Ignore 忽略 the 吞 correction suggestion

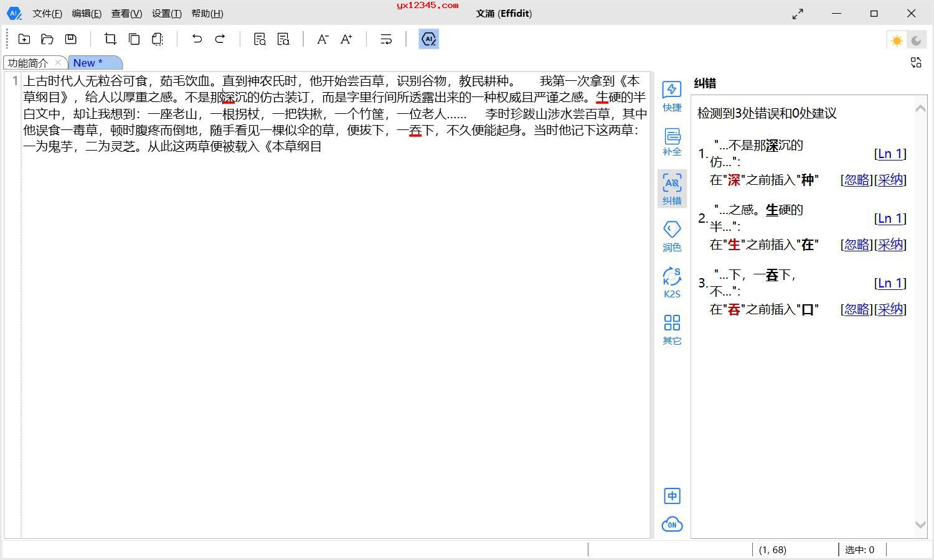click(x=857, y=309)
